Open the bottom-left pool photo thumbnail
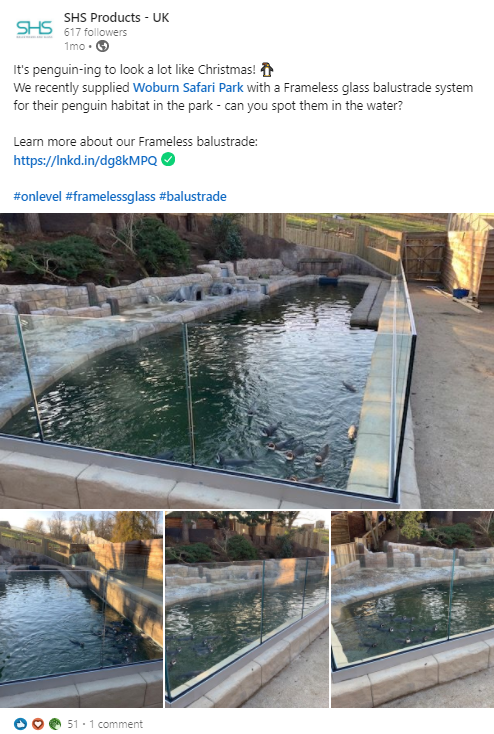The width and height of the screenshot is (494, 734). coord(81,609)
